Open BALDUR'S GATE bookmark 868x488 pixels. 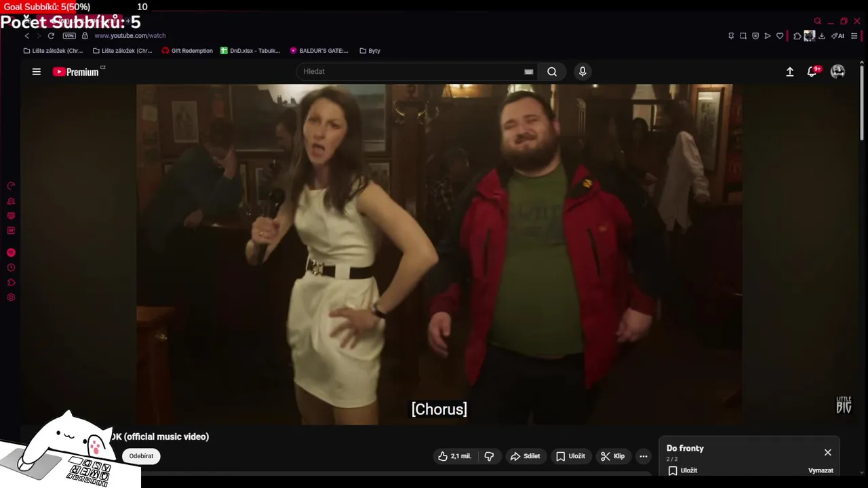(319, 51)
